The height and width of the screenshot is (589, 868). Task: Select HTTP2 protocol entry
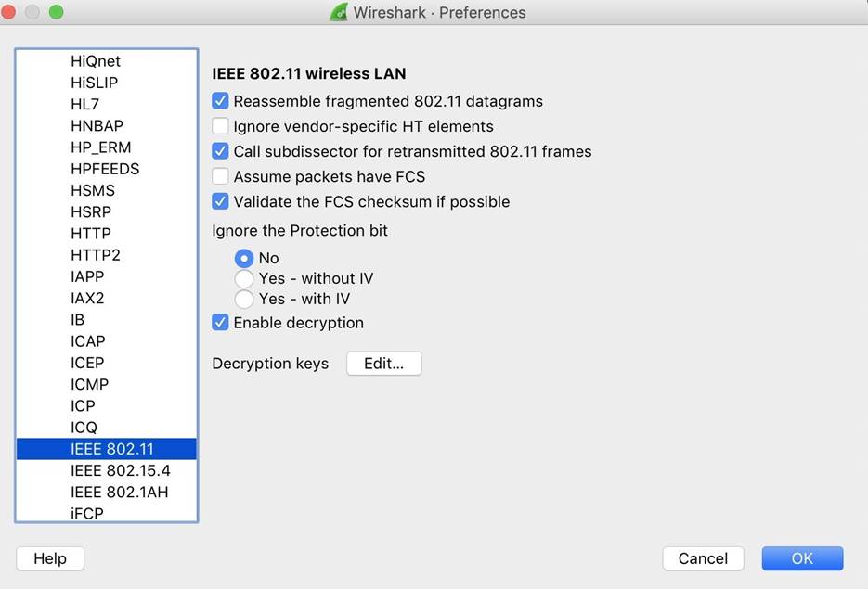96,255
